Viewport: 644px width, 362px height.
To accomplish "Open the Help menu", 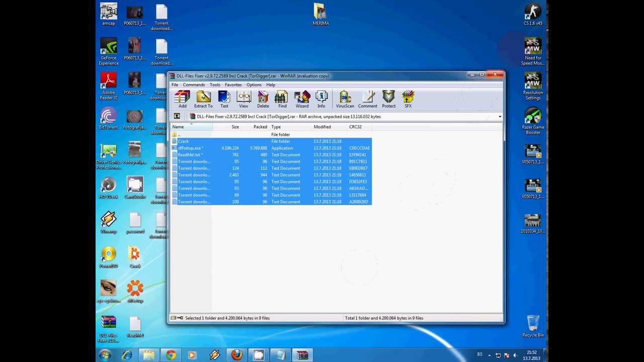I will [x=271, y=85].
